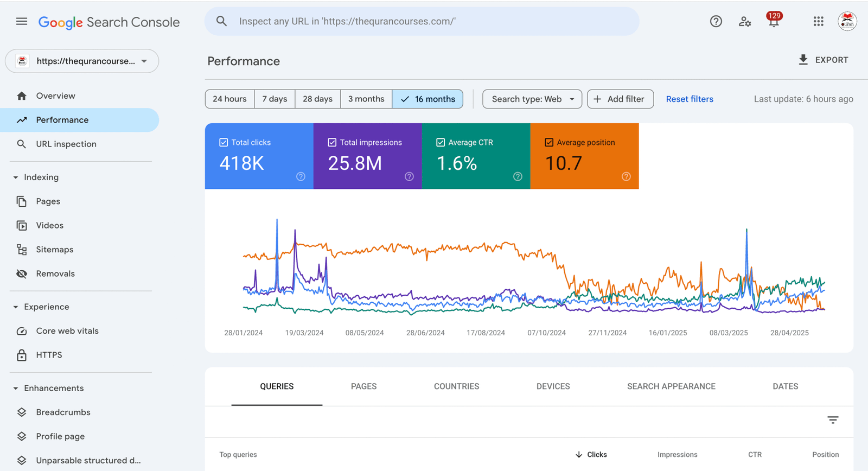Sort table by Position column header
The image size is (868, 471).
point(825,455)
